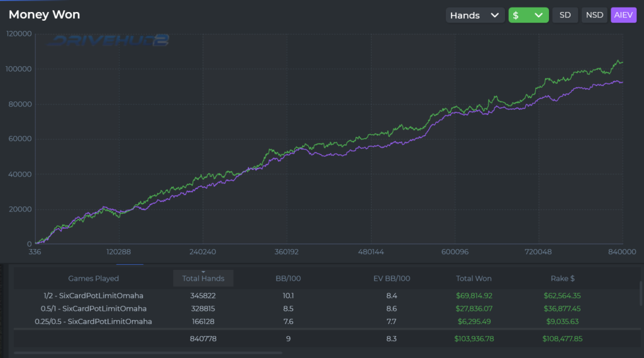Sort table by Games Played column
This screenshot has width=644, height=358.
point(93,278)
